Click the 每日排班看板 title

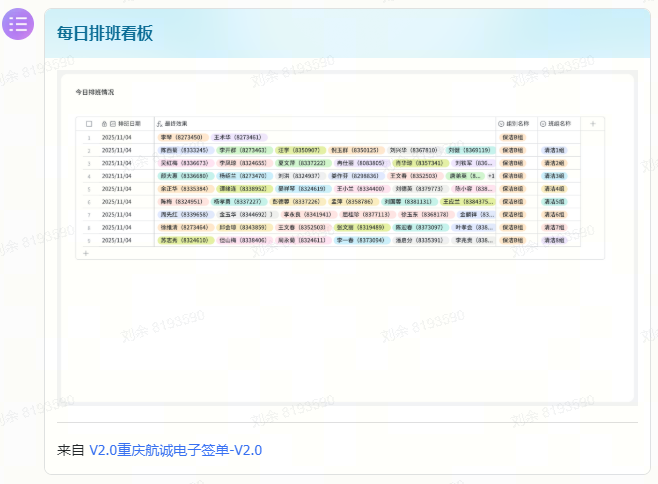(105, 33)
